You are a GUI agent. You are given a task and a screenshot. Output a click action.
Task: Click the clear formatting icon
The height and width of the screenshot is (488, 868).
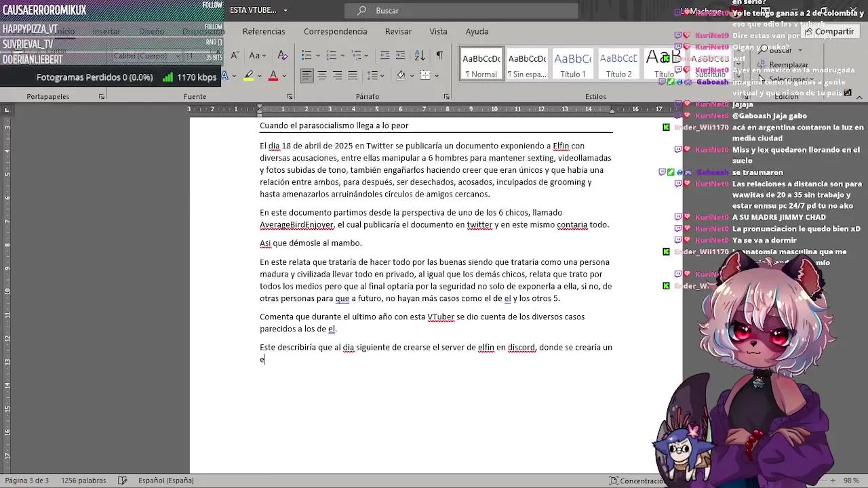(x=283, y=56)
